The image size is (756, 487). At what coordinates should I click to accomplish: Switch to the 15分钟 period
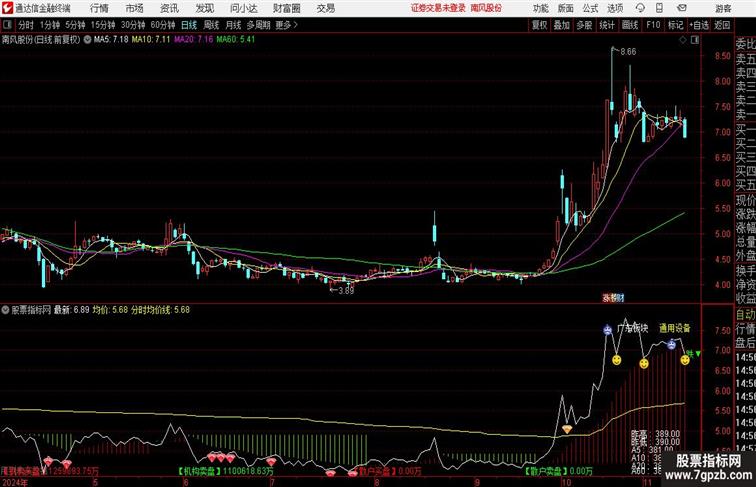(103, 25)
